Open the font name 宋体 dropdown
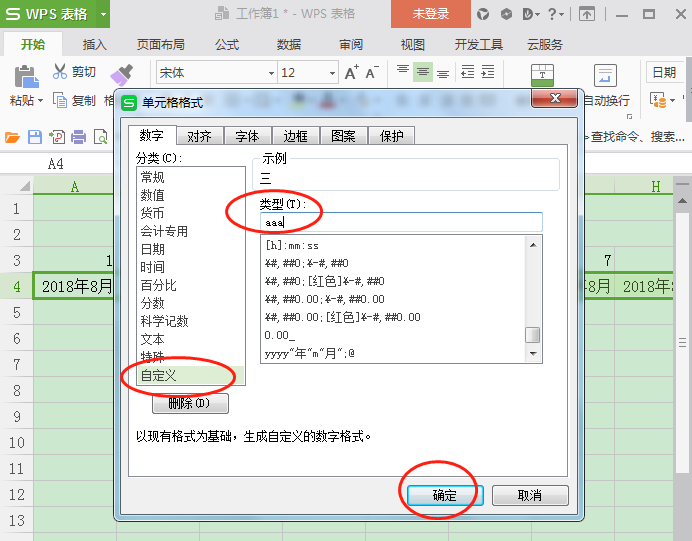 (x=270, y=73)
